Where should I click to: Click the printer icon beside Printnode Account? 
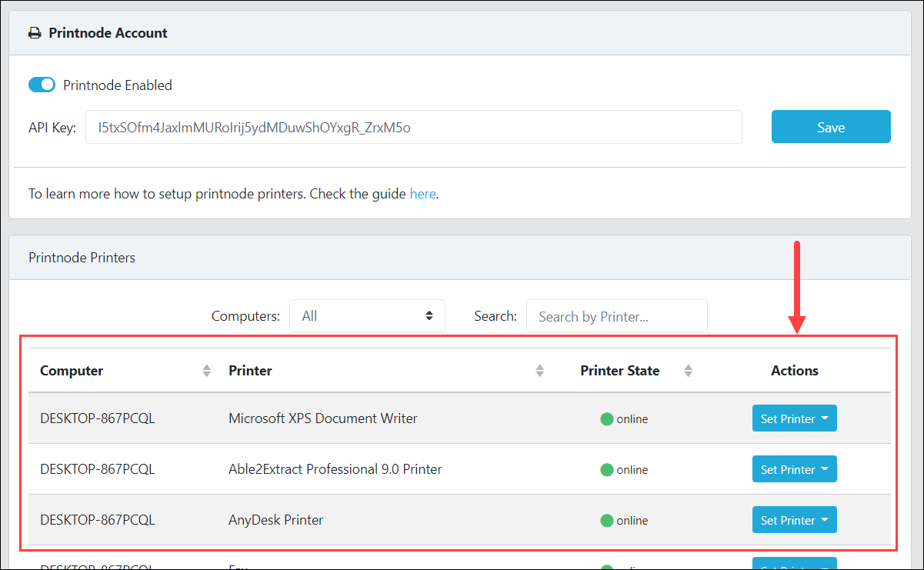[x=35, y=33]
